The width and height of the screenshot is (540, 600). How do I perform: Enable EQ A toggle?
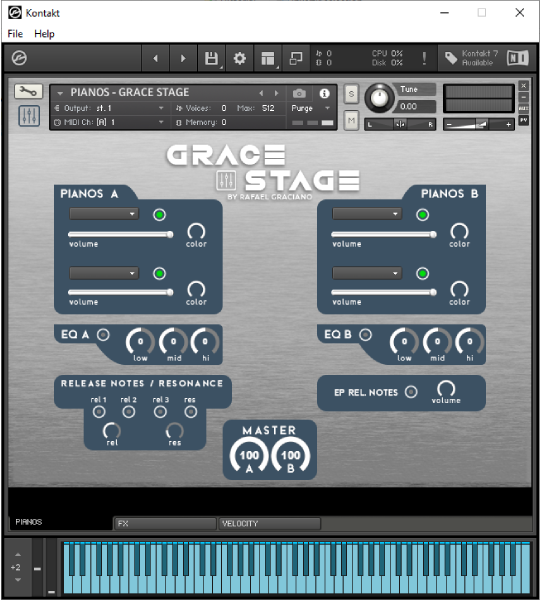[x=103, y=335]
